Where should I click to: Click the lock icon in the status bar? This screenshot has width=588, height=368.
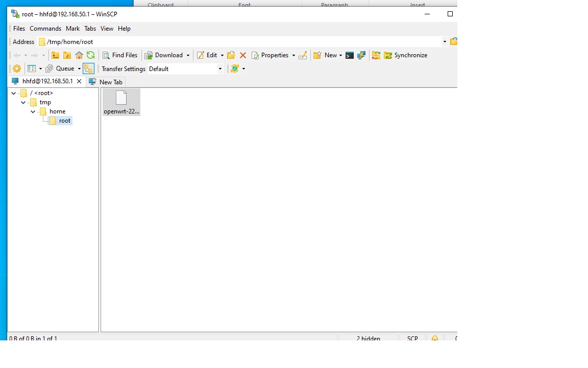tap(435, 338)
